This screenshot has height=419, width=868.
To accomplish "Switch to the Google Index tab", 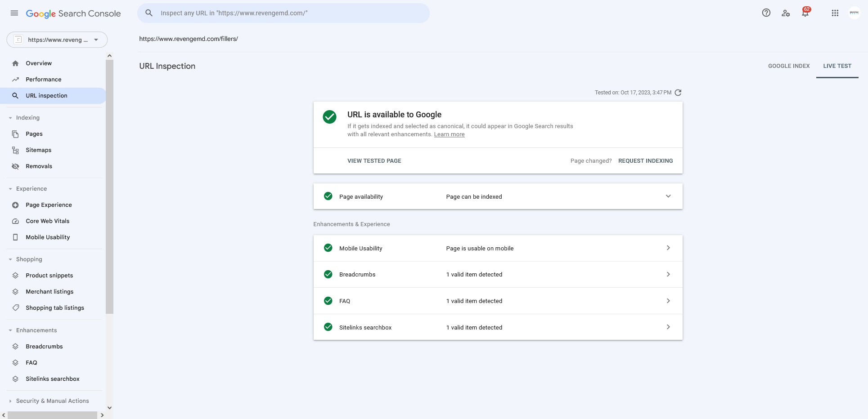I will tap(789, 66).
